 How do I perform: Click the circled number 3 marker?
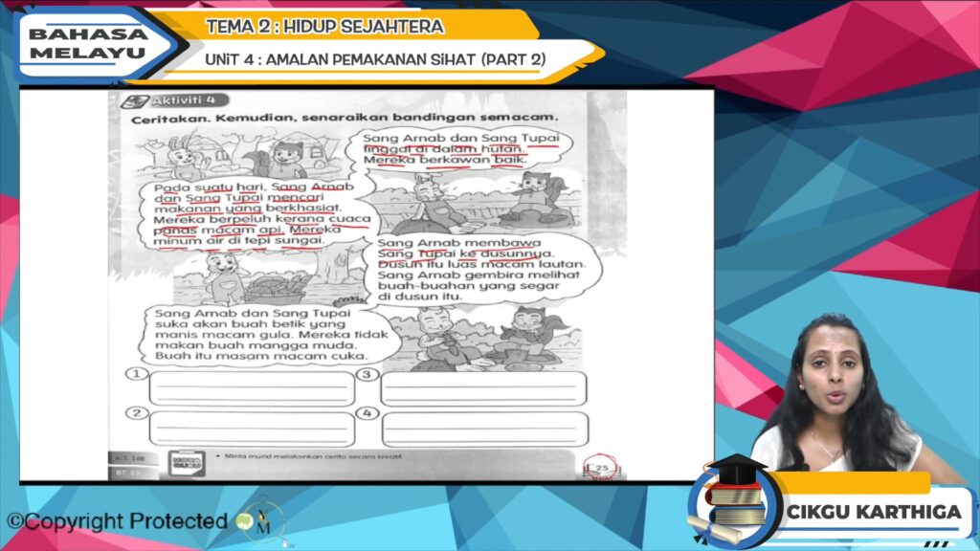coord(367,374)
